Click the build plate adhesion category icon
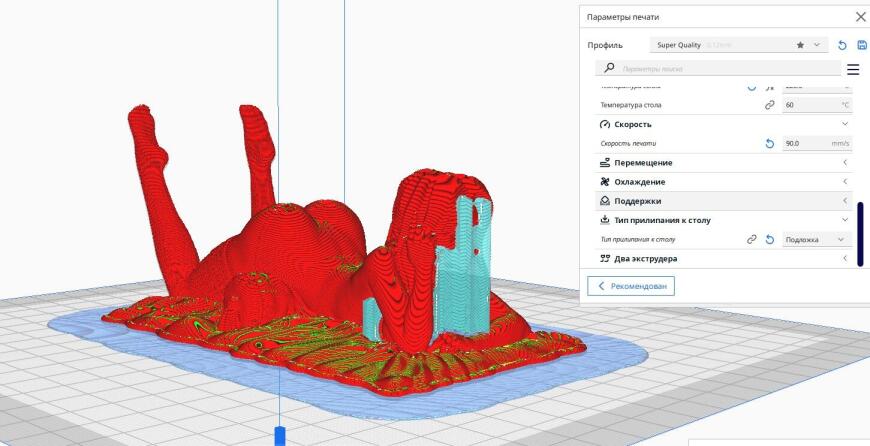 (605, 220)
